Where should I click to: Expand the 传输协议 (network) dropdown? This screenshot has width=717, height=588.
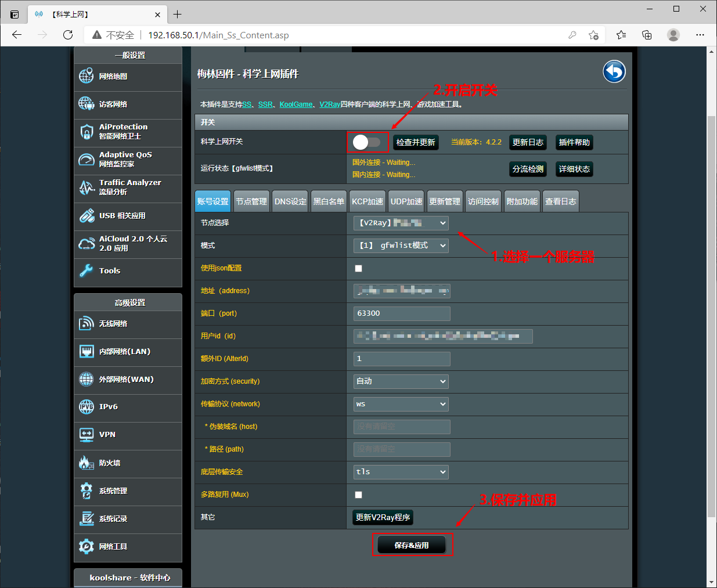click(401, 404)
